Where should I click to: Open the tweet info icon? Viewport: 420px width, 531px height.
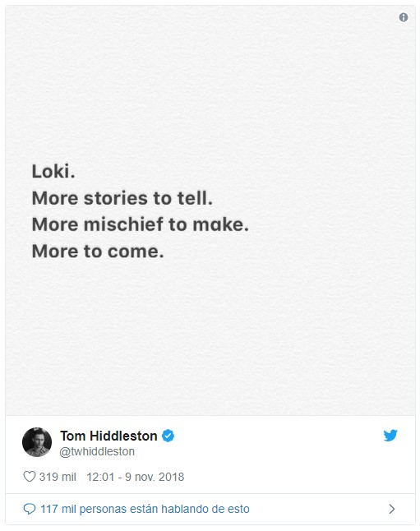click(403, 17)
